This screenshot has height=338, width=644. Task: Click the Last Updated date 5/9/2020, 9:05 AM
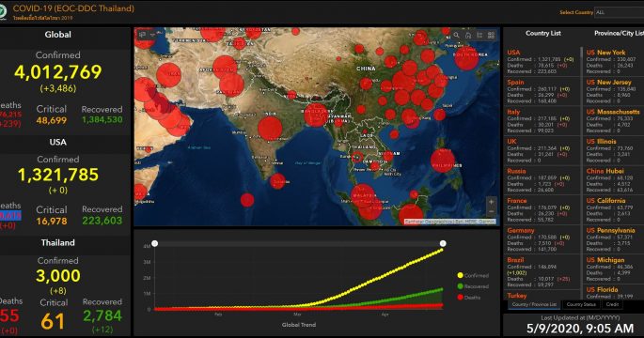click(x=580, y=329)
